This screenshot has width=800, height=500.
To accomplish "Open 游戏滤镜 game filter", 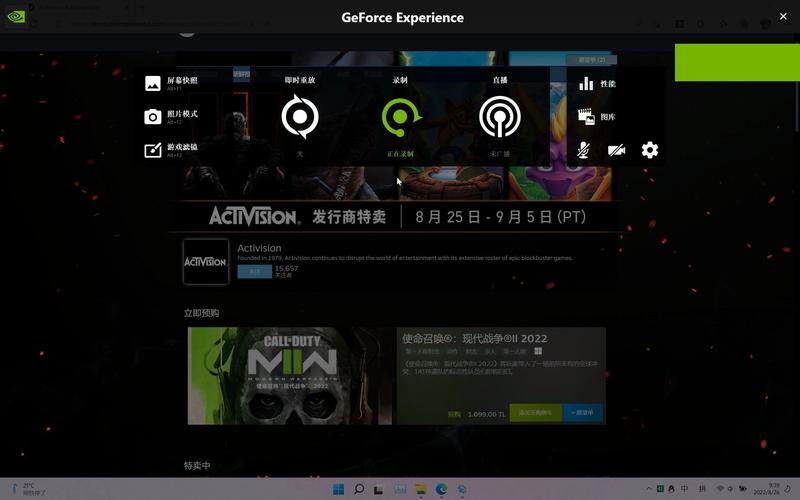I will coord(172,149).
